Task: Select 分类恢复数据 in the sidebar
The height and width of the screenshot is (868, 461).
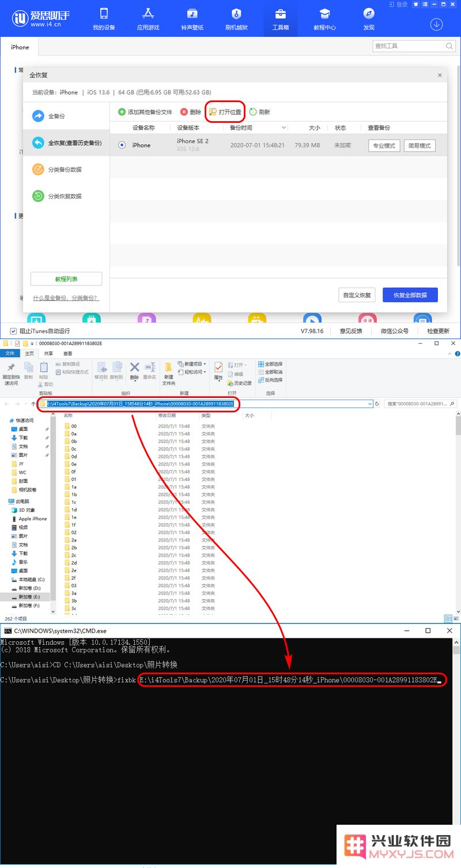Action: tap(66, 196)
